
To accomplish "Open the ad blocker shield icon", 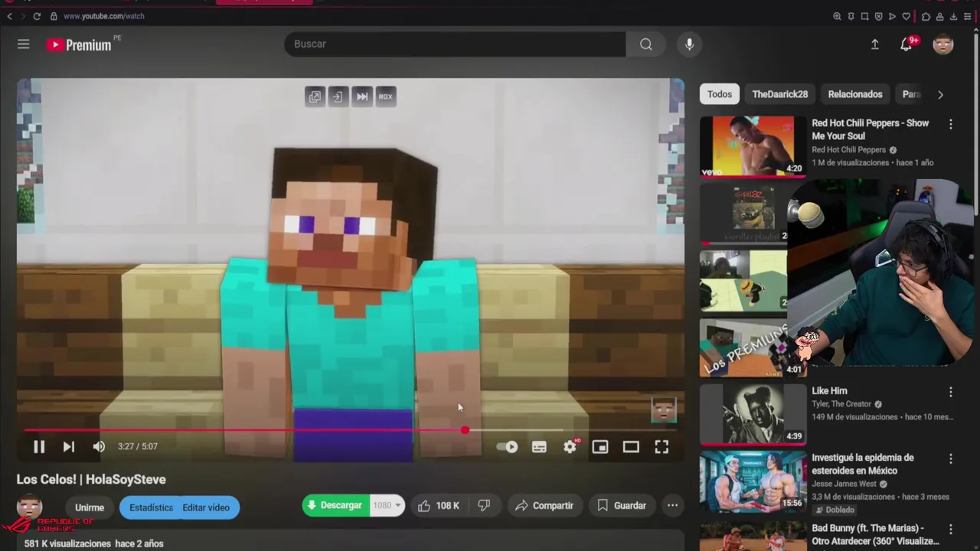I will pos(878,16).
